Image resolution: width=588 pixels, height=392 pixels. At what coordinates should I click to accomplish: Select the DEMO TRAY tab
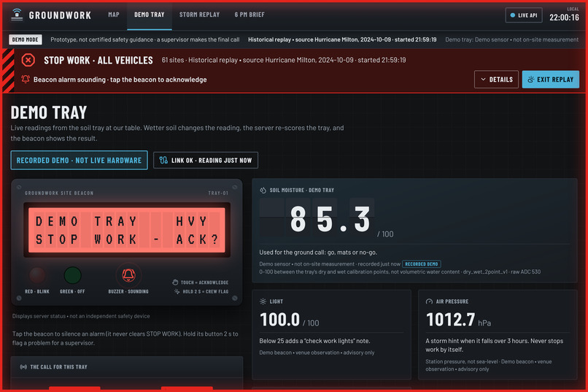[x=150, y=15]
